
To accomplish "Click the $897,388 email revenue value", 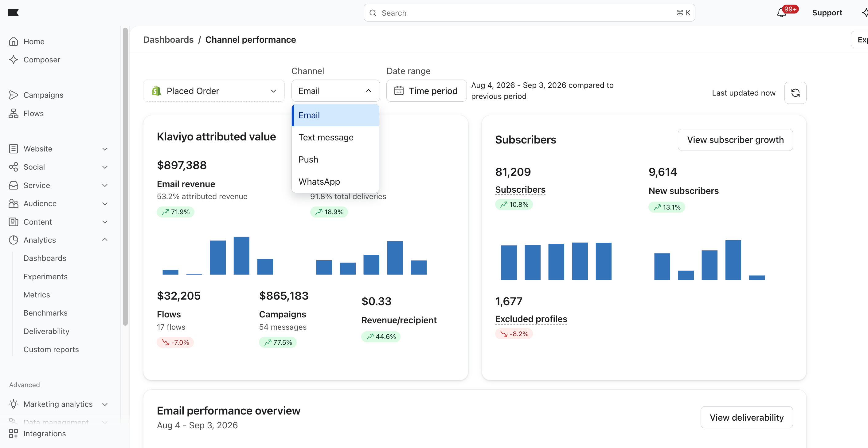I will point(182,165).
